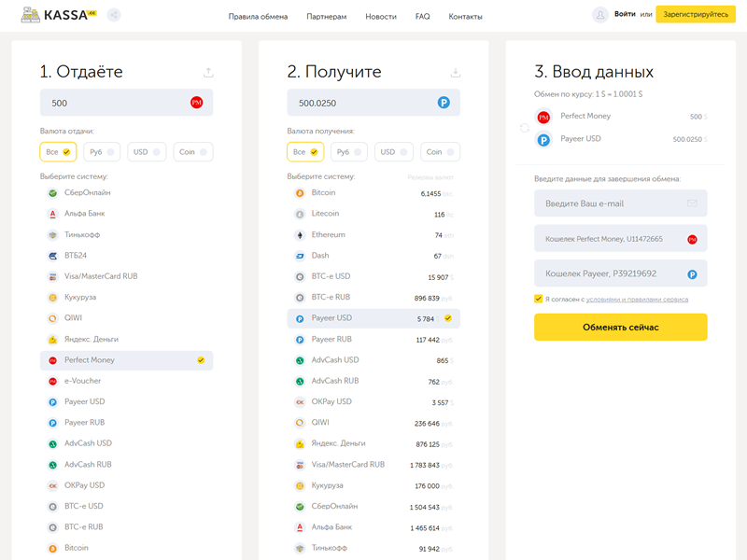This screenshot has height=560, width=747.
Task: Click the СберОнлайн icon in the Получите list
Action: click(x=300, y=507)
